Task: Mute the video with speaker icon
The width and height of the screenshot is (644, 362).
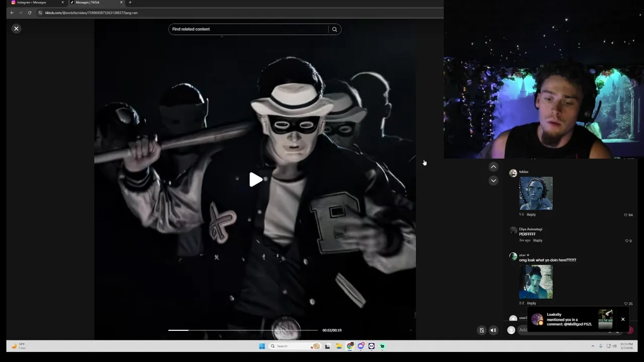Action: [493, 330]
